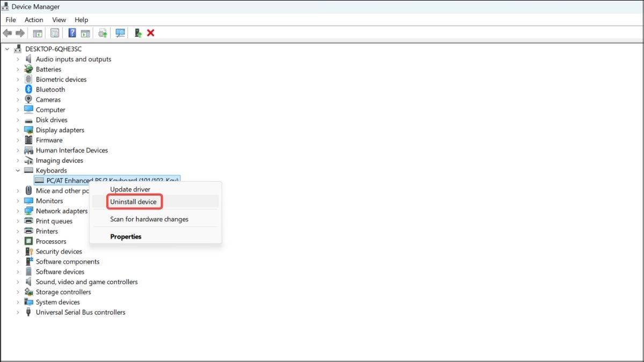Image resolution: width=644 pixels, height=362 pixels.
Task: Select 'Sound, video and game controllers' label
Action: [x=86, y=282]
